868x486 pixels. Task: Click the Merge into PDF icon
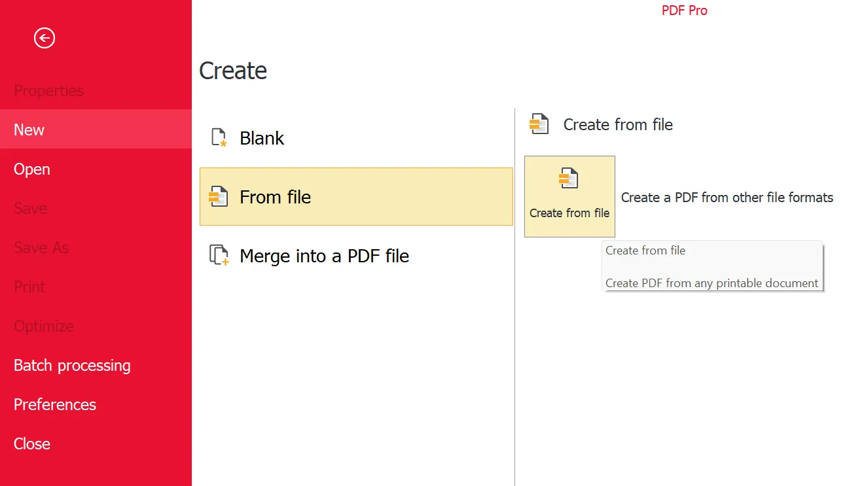219,255
